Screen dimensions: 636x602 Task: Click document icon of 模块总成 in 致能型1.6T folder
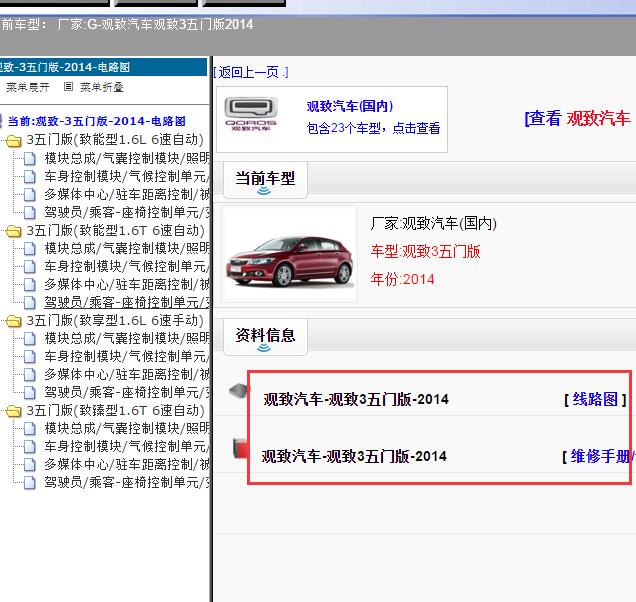(30, 249)
